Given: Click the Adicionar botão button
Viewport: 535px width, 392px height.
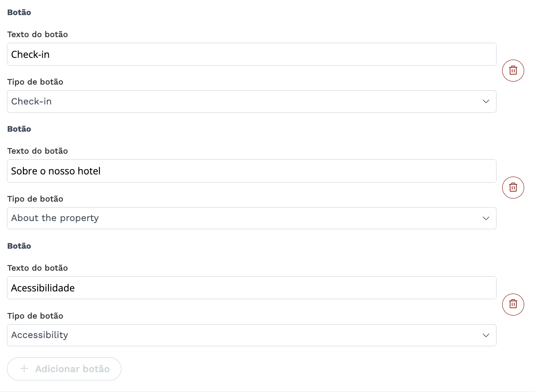Looking at the screenshot, I should coord(64,369).
